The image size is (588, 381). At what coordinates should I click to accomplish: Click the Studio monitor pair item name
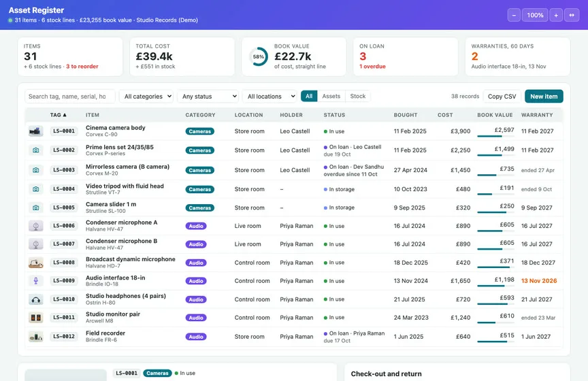click(x=112, y=314)
